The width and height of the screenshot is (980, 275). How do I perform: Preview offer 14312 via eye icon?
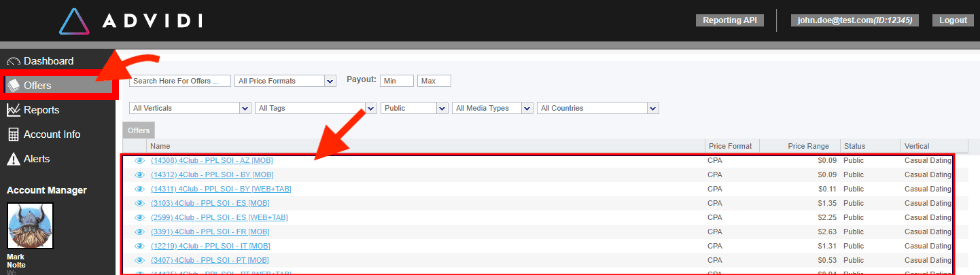coord(140,175)
